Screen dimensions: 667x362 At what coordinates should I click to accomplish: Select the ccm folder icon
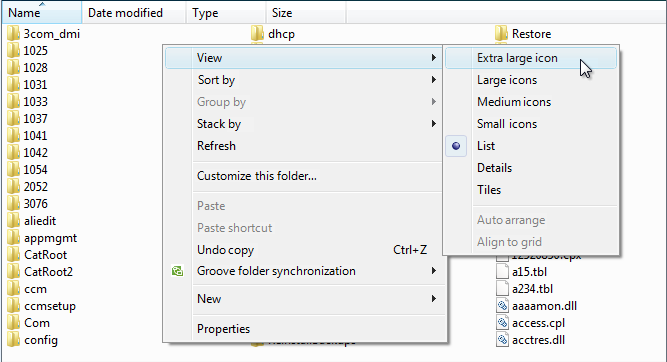click(13, 289)
